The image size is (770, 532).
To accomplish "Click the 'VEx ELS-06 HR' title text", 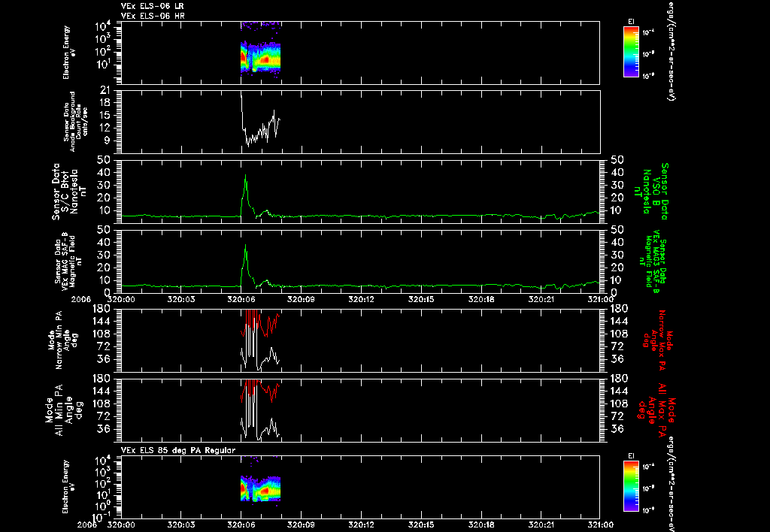I will tap(152, 17).
